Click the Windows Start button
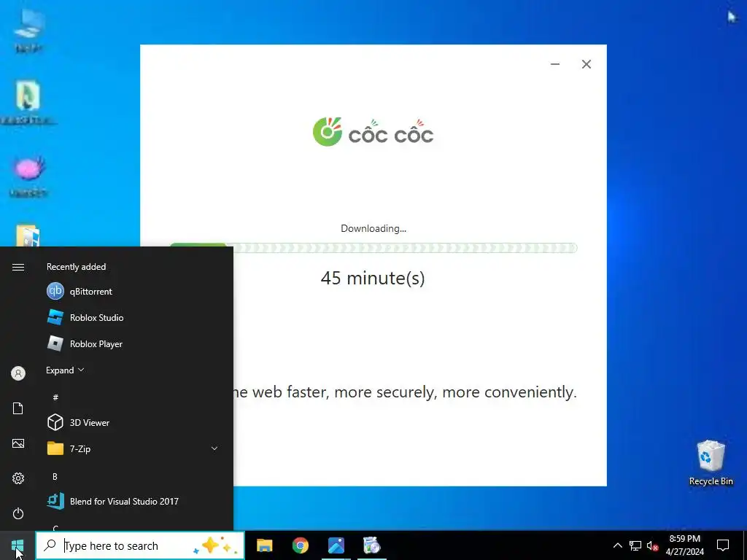The image size is (747, 560). [x=18, y=545]
